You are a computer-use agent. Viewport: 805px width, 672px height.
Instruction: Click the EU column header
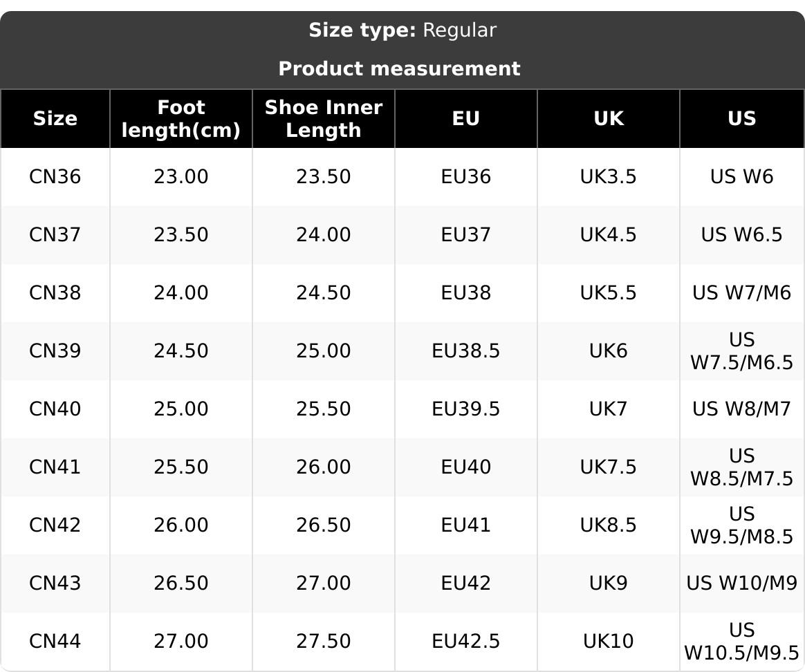466,119
